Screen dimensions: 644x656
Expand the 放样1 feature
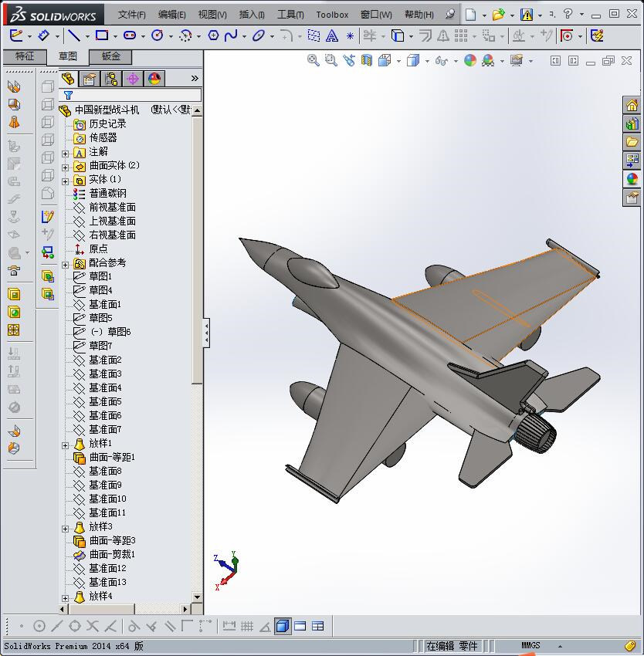66,445
